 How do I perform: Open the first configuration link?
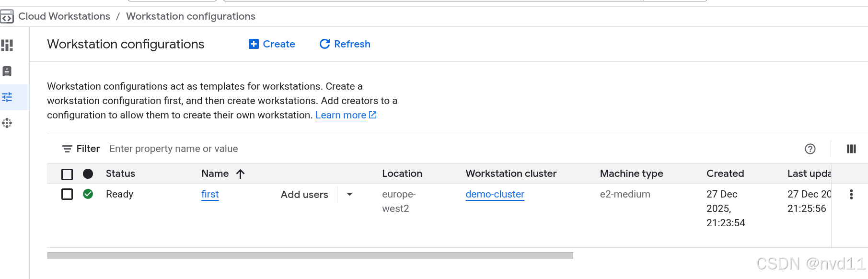pos(210,194)
